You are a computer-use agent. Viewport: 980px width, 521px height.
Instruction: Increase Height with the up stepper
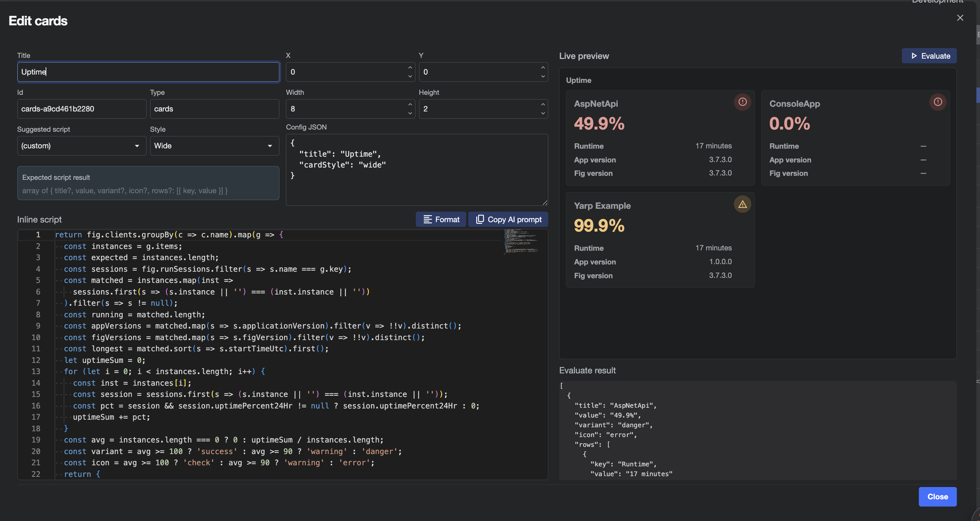click(543, 104)
